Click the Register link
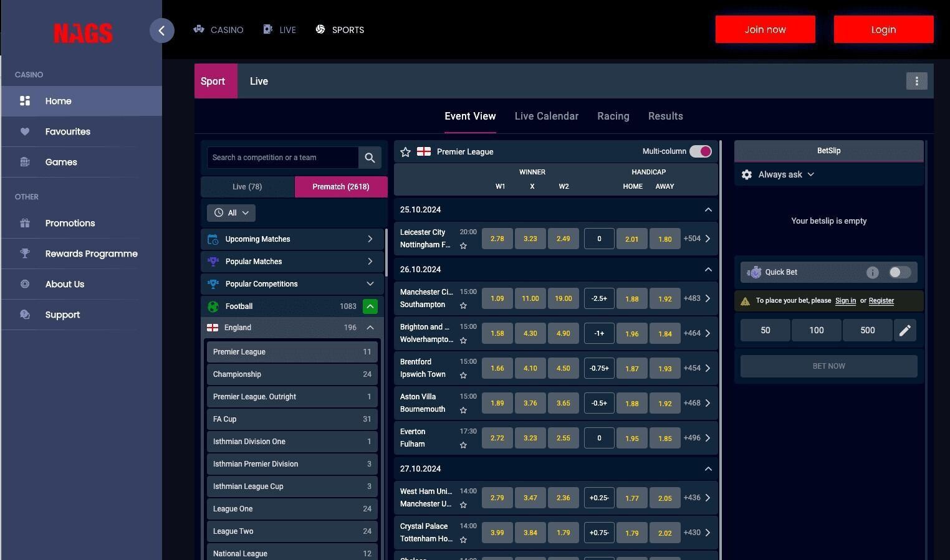Viewport: 950px width, 560px height. coord(881,301)
